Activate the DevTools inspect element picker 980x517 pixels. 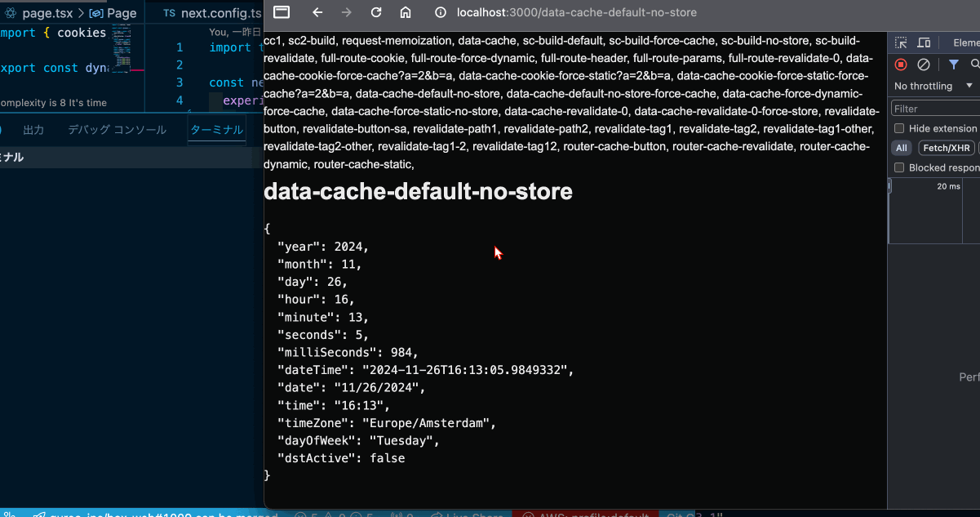click(901, 42)
